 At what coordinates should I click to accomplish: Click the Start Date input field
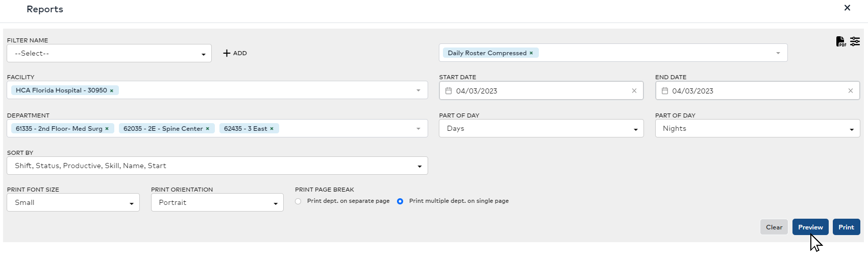[538, 91]
